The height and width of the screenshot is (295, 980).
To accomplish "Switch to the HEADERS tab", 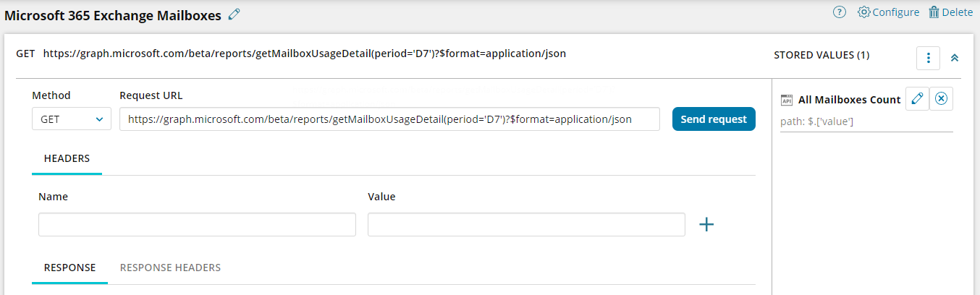I will pos(67,158).
